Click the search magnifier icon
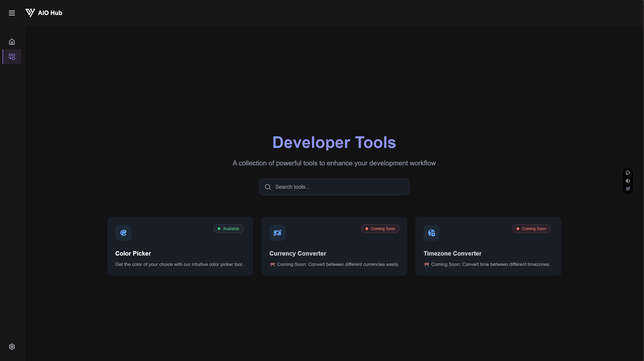Screen dimensions: 644x361 [x=268, y=187]
